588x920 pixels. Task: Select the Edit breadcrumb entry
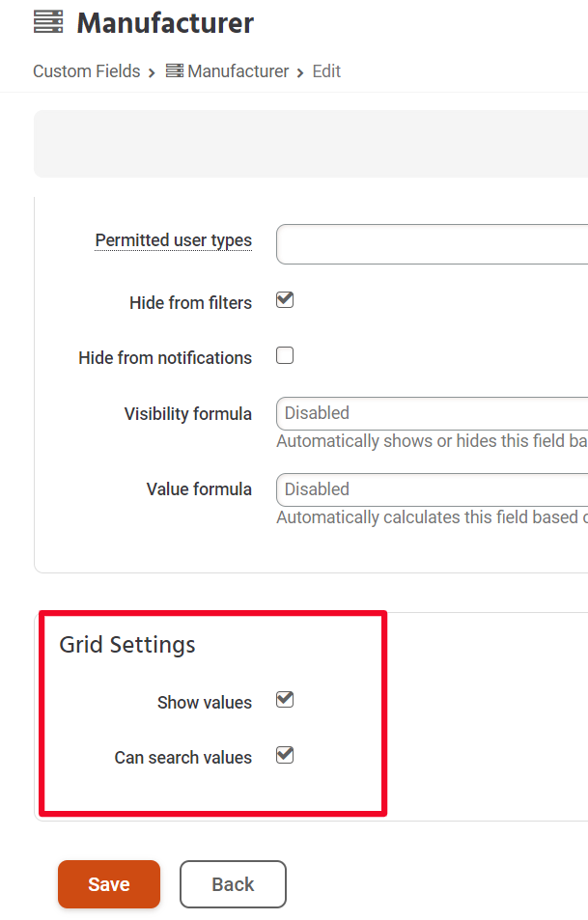click(325, 70)
